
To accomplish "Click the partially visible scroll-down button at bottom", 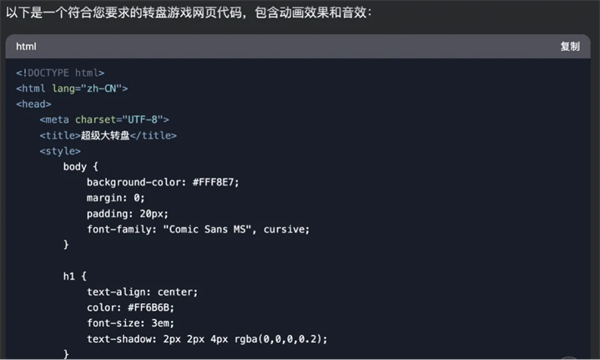I will [x=569, y=358].
